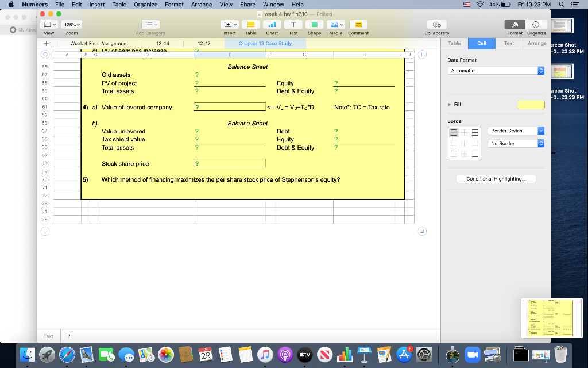Image resolution: width=588 pixels, height=368 pixels.
Task: Add a Comment using the toolbar icon
Action: [358, 25]
